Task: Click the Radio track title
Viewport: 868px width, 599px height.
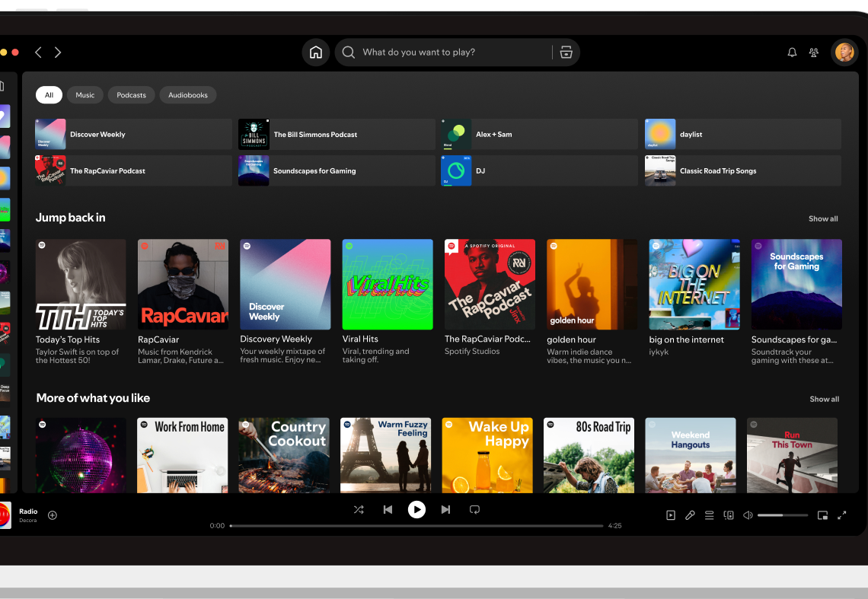Action: pyautogui.click(x=28, y=511)
